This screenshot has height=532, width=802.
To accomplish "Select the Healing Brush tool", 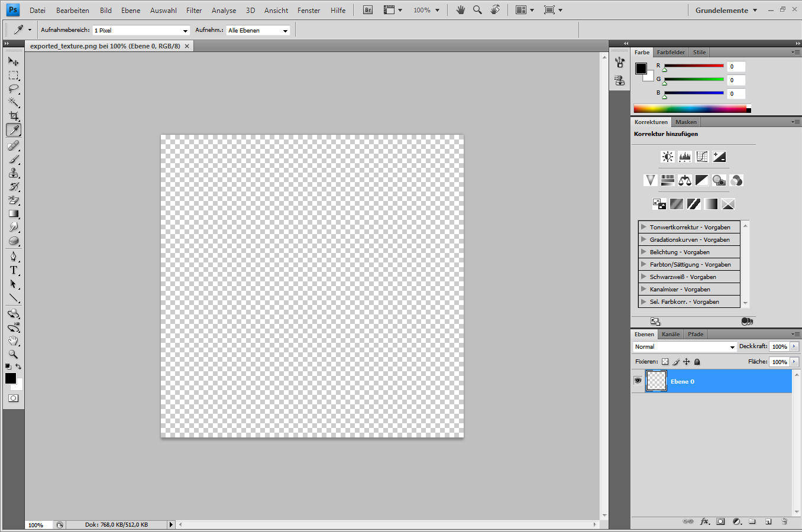I will [x=13, y=145].
